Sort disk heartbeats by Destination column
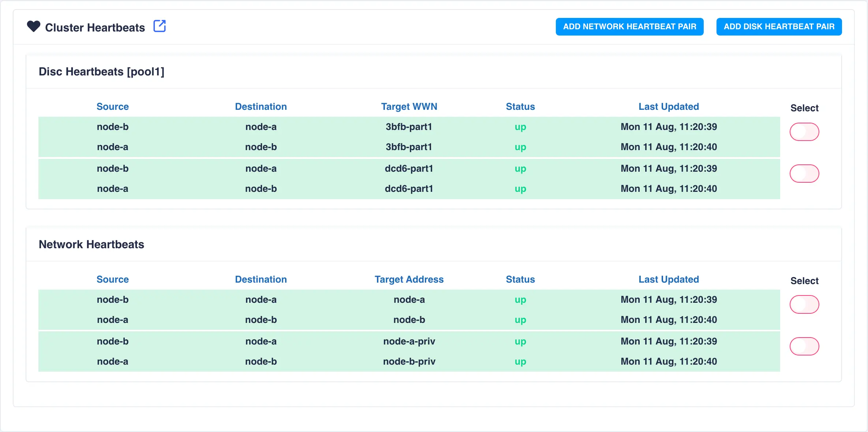Image resolution: width=868 pixels, height=432 pixels. (x=261, y=107)
